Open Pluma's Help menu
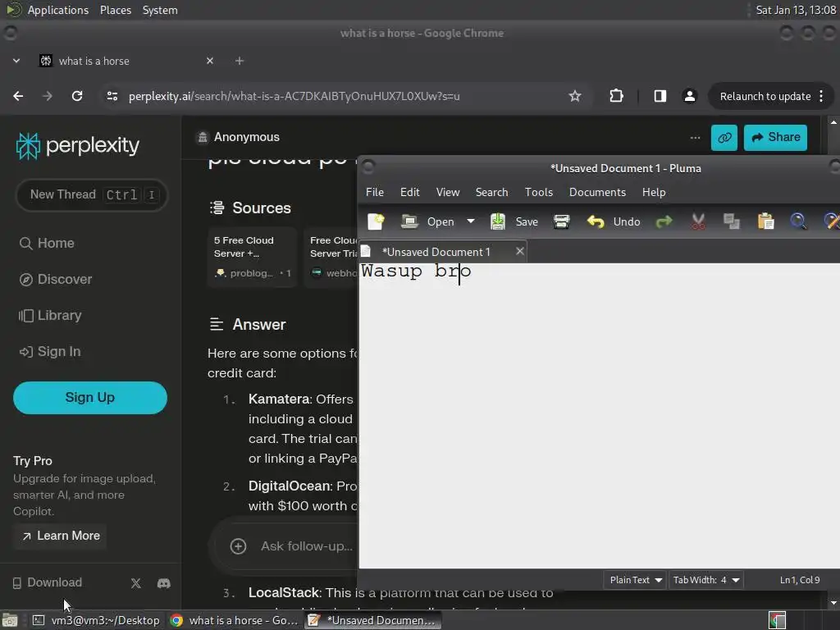The image size is (840, 630). point(654,192)
